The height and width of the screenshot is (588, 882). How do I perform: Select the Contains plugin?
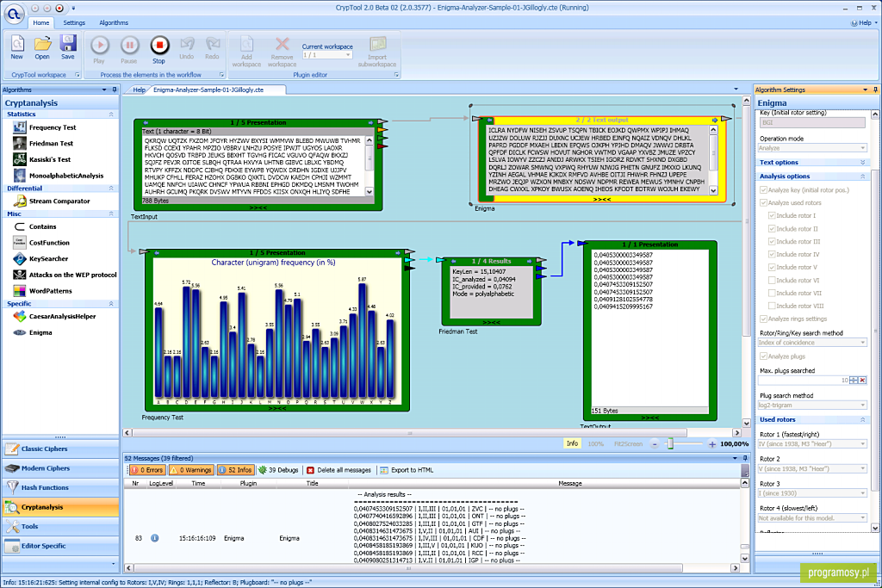(43, 226)
